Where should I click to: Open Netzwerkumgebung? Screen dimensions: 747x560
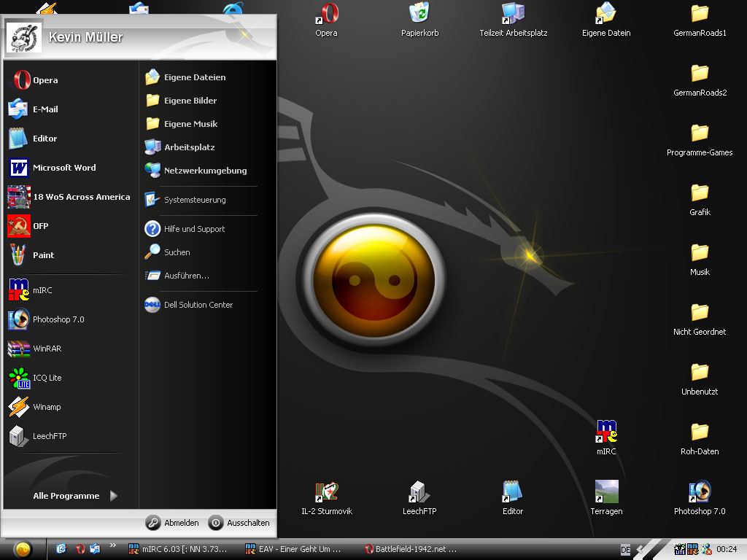click(x=196, y=171)
